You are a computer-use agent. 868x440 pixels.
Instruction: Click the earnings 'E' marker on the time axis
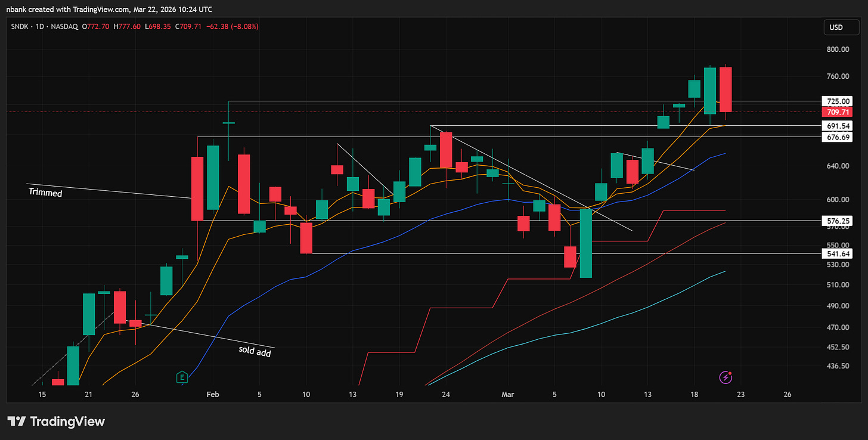(x=181, y=377)
